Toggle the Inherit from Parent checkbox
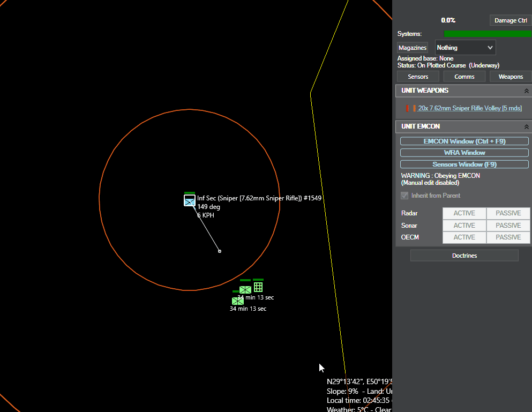This screenshot has height=412, width=532. pos(404,196)
